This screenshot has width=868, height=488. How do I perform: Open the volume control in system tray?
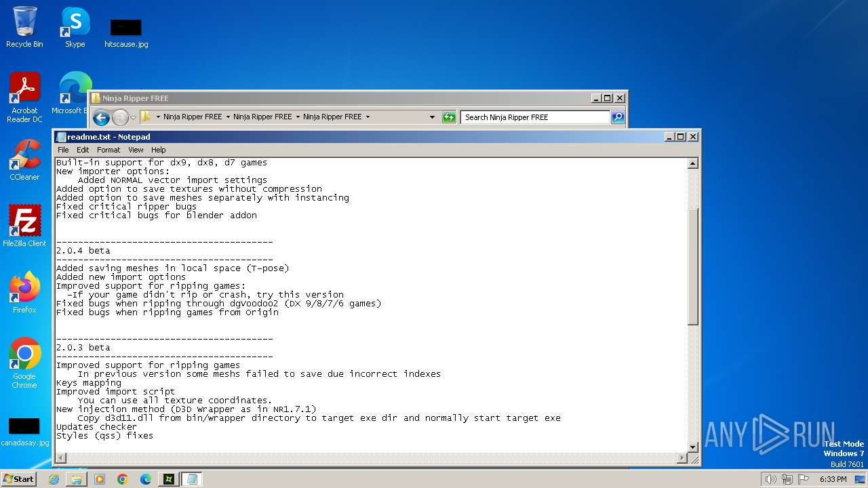click(x=771, y=479)
